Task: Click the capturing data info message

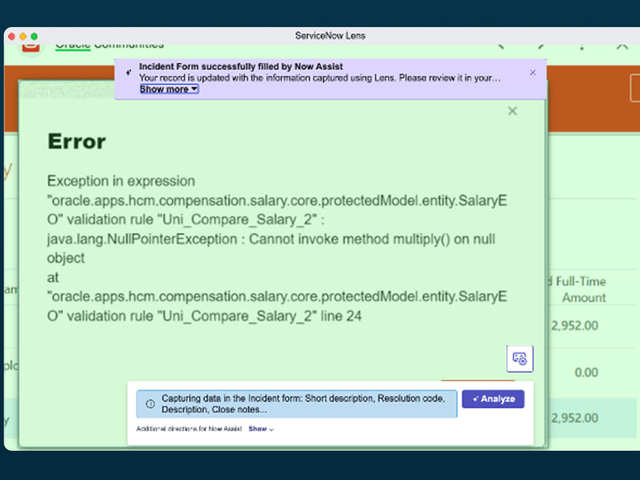Action: (x=297, y=404)
